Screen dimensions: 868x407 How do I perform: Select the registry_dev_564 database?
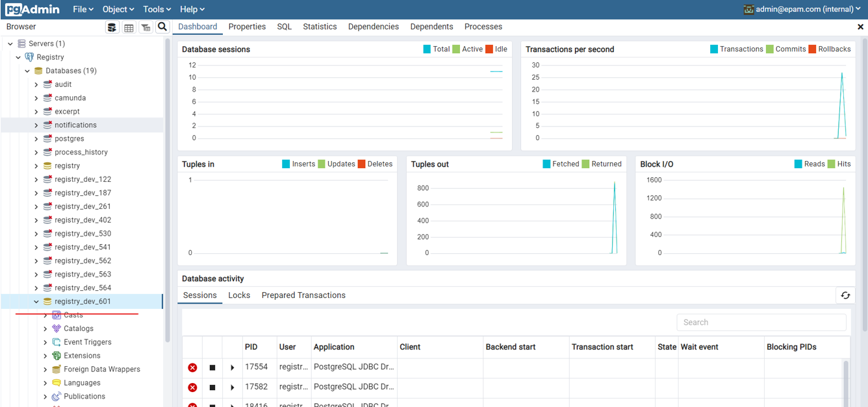[83, 288]
